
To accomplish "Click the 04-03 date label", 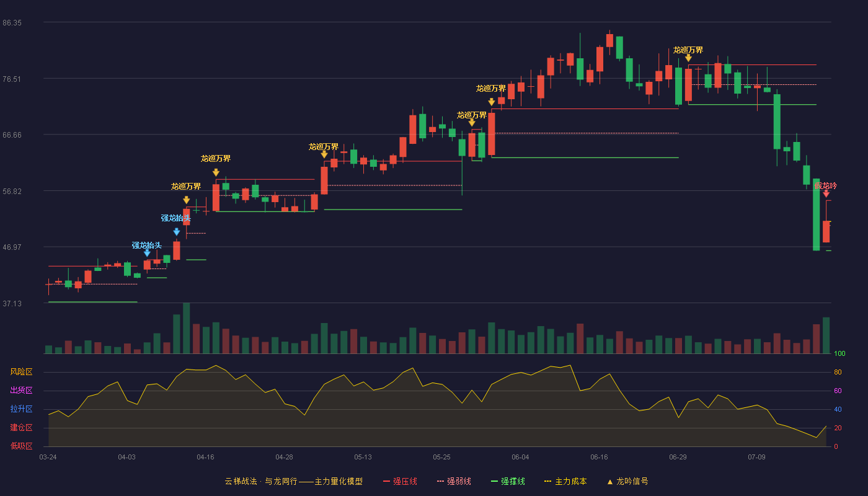I will (126, 457).
